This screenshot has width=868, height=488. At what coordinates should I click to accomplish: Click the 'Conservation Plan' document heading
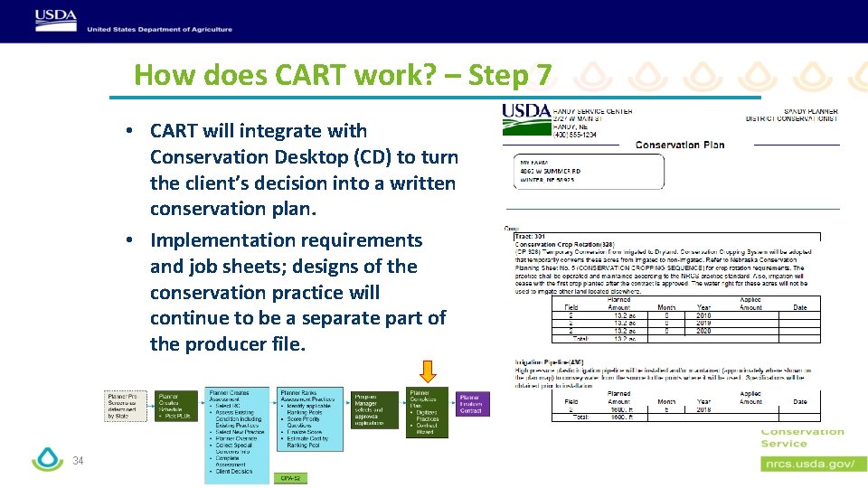click(680, 145)
